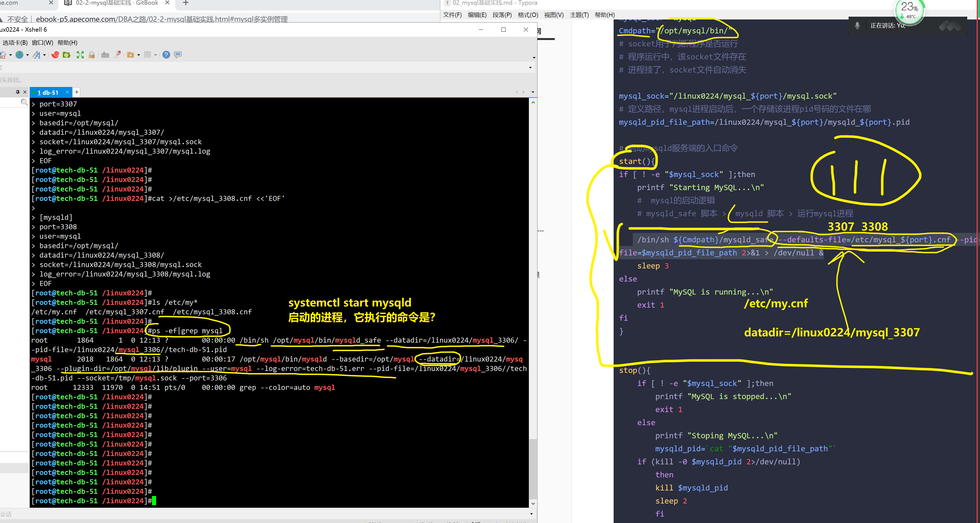Click the terminal scrollbar down arrow
The width and height of the screenshot is (980, 523).
point(533,504)
